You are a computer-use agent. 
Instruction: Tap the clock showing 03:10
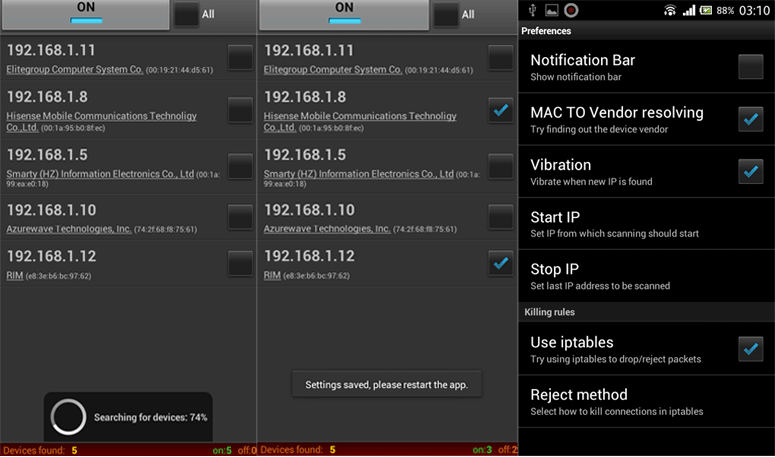click(x=752, y=10)
